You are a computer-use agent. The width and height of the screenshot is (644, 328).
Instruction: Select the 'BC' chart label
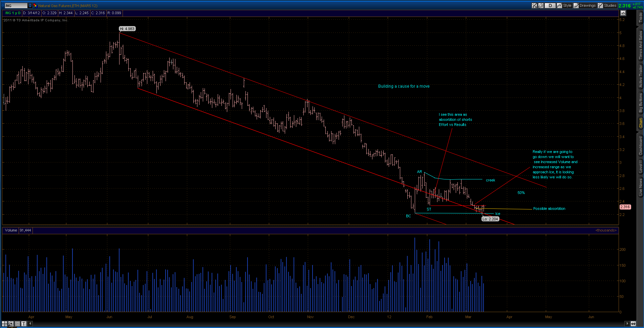408,216
